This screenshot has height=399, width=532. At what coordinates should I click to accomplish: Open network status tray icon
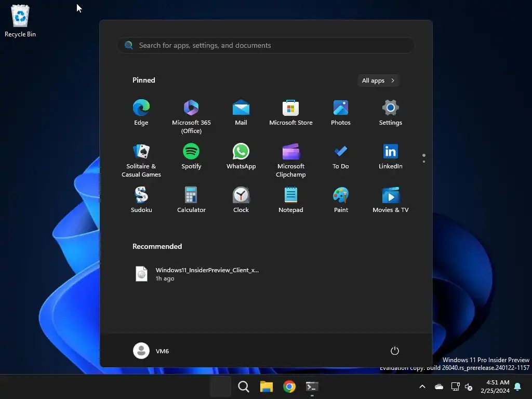click(x=455, y=387)
